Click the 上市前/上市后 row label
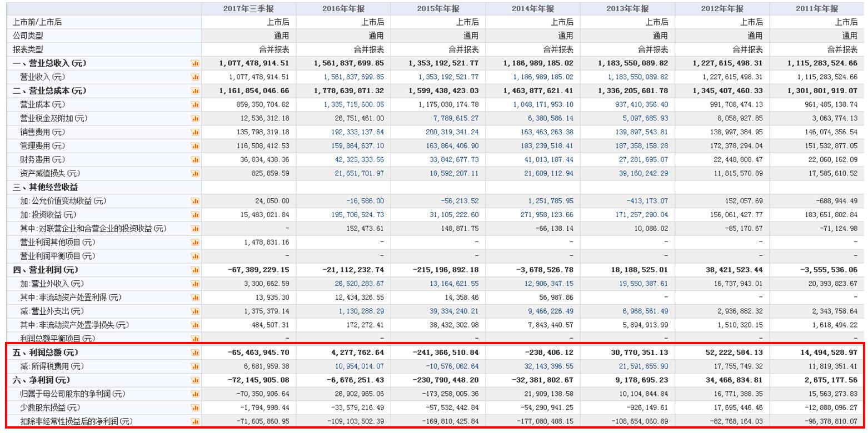Image resolution: width=868 pixels, height=433 pixels. (x=37, y=22)
